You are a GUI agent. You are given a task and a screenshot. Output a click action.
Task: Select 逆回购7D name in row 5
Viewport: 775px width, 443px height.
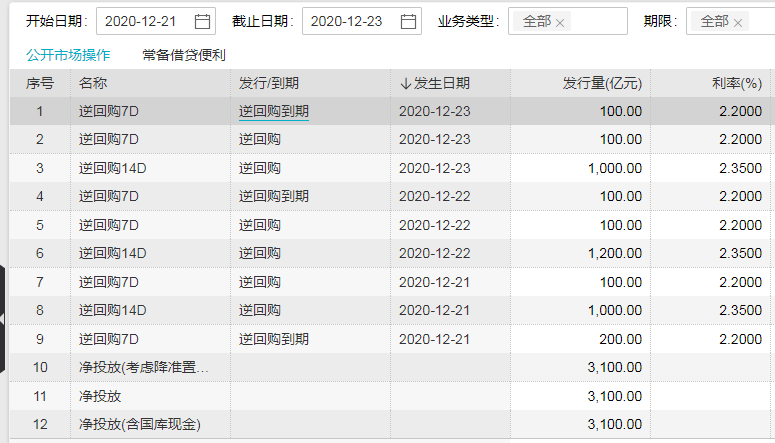tap(109, 225)
